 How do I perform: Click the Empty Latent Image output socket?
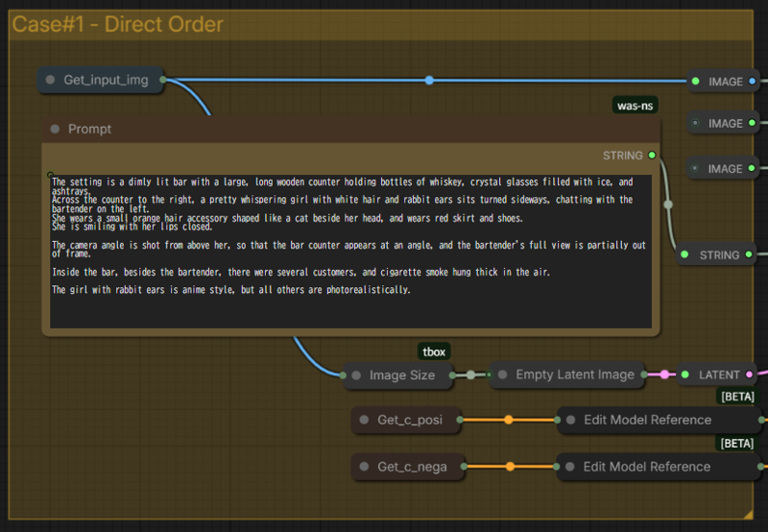[643, 375]
